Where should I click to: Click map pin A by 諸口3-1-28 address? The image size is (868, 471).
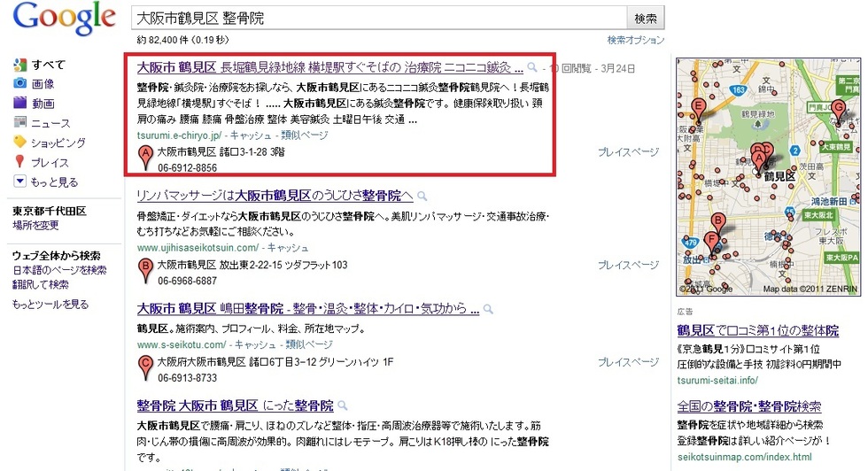click(x=145, y=158)
